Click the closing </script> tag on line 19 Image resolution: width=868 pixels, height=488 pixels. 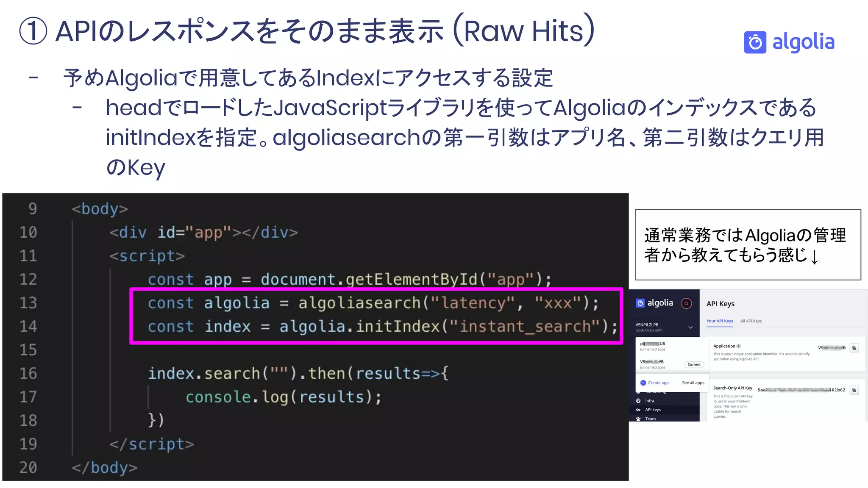pyautogui.click(x=152, y=444)
